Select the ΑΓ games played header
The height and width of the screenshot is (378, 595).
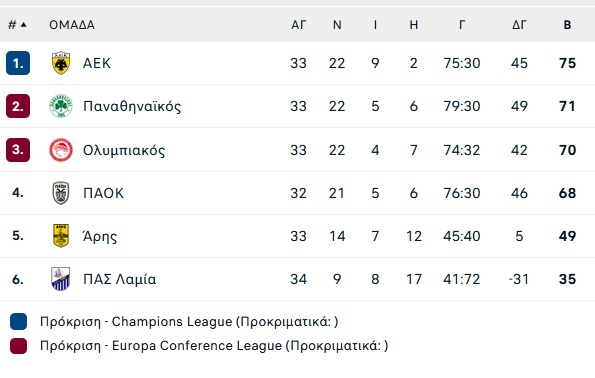(298, 25)
